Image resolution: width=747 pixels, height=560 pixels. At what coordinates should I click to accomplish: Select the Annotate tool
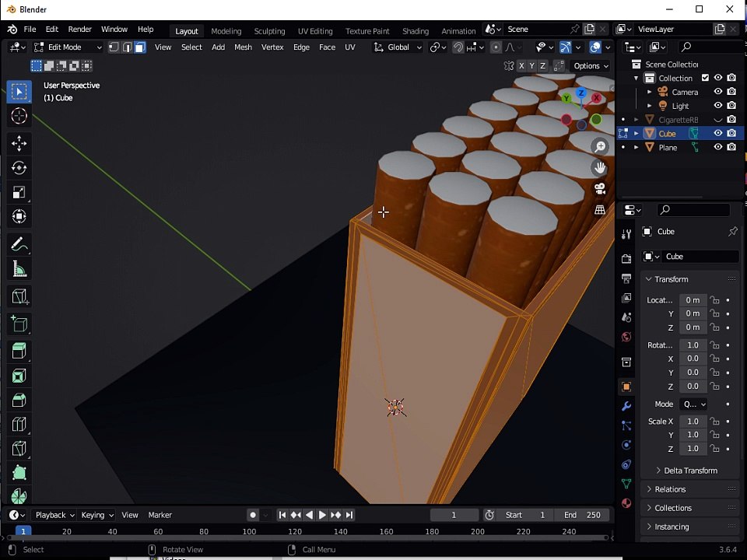19,245
